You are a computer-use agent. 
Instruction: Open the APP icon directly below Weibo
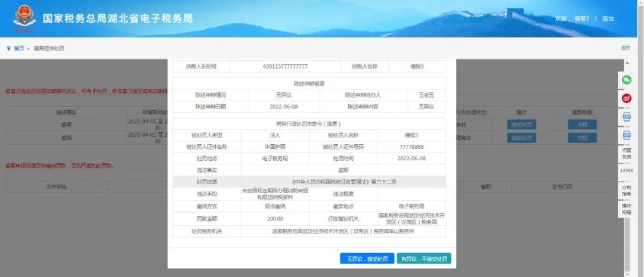tap(627, 117)
